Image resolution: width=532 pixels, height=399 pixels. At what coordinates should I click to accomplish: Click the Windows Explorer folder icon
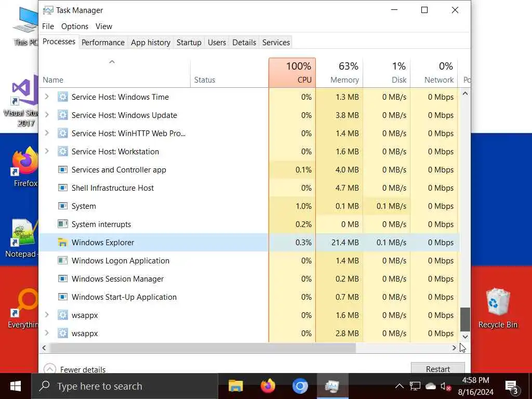click(x=63, y=242)
